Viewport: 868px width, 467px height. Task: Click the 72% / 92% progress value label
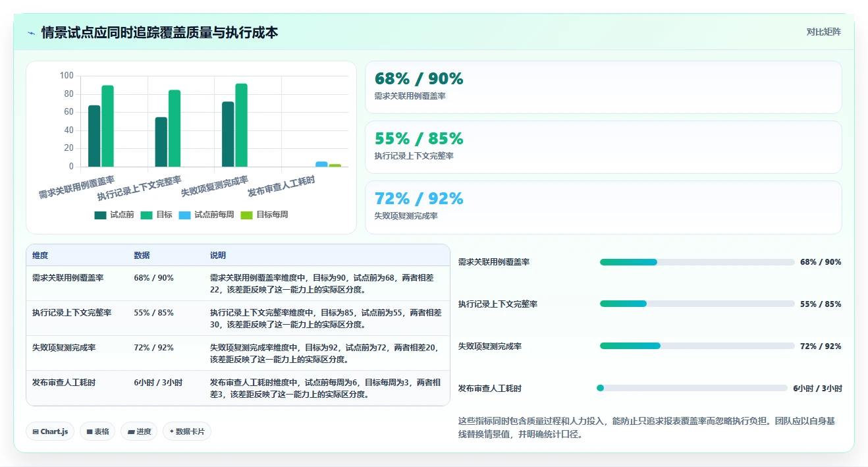[x=821, y=346]
